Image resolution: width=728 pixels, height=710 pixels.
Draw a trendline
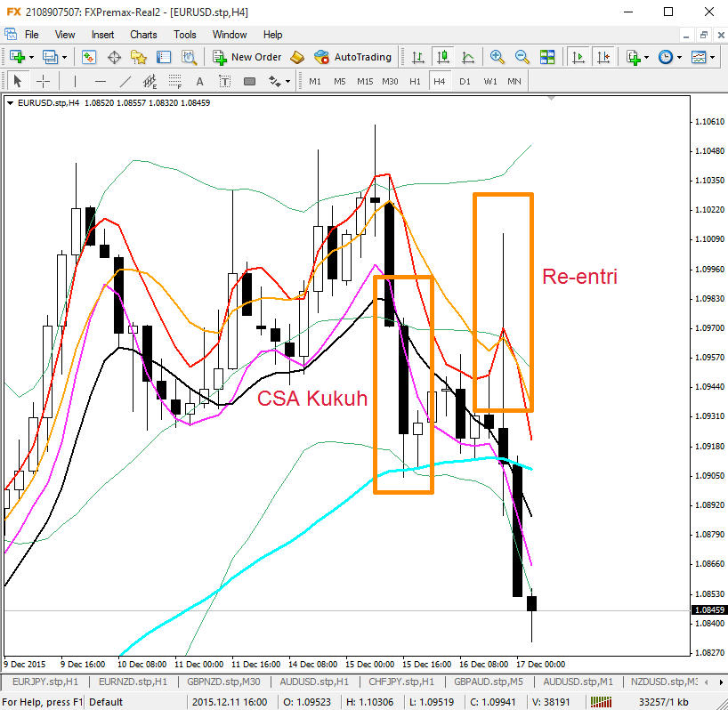point(125,82)
